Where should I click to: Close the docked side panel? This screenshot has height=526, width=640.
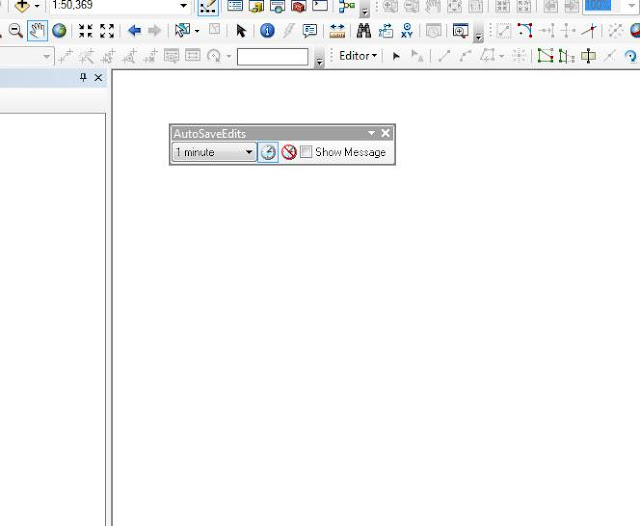tap(98, 78)
